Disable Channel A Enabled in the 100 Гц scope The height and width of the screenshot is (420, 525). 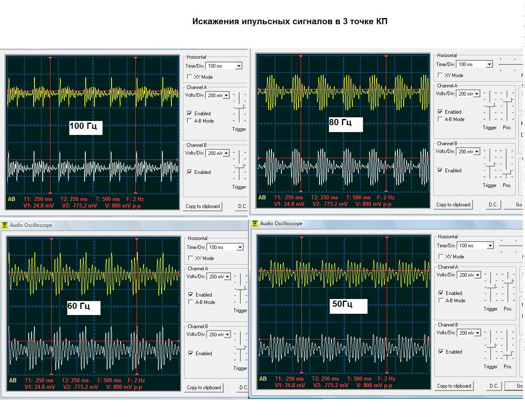click(x=189, y=113)
